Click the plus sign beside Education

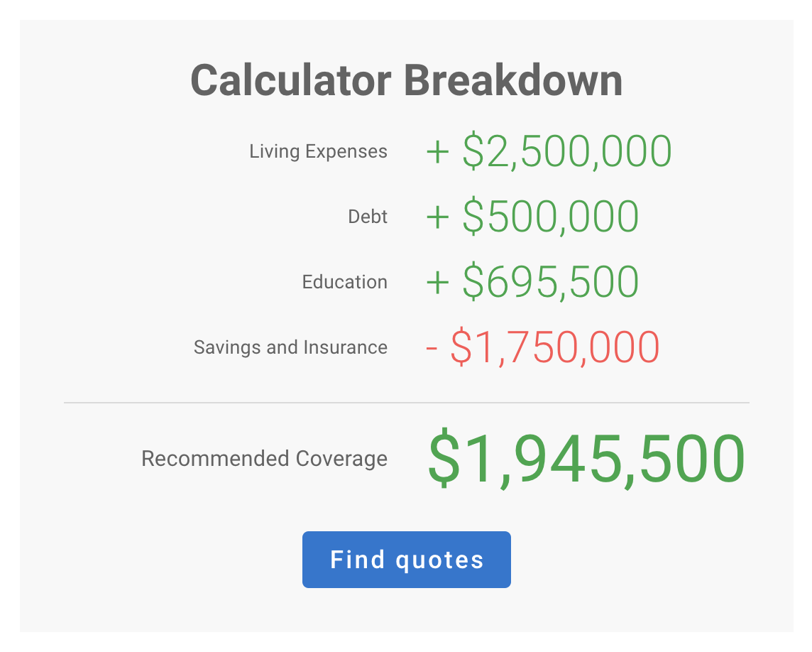tap(438, 283)
